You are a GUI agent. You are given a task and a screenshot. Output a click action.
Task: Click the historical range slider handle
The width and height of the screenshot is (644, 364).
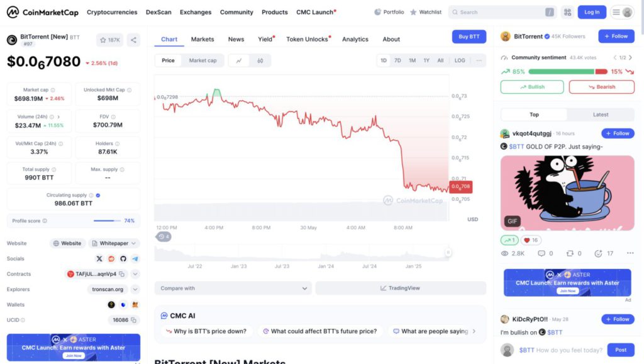click(448, 253)
